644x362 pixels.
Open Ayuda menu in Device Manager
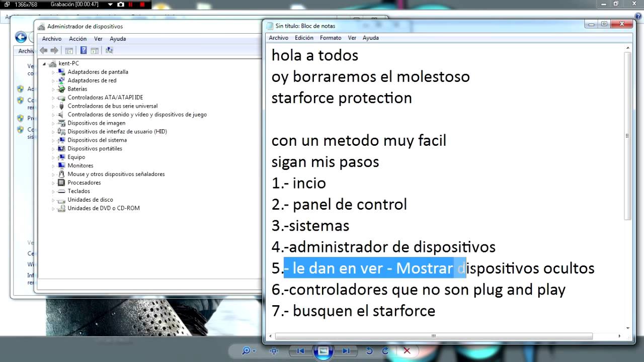(118, 39)
